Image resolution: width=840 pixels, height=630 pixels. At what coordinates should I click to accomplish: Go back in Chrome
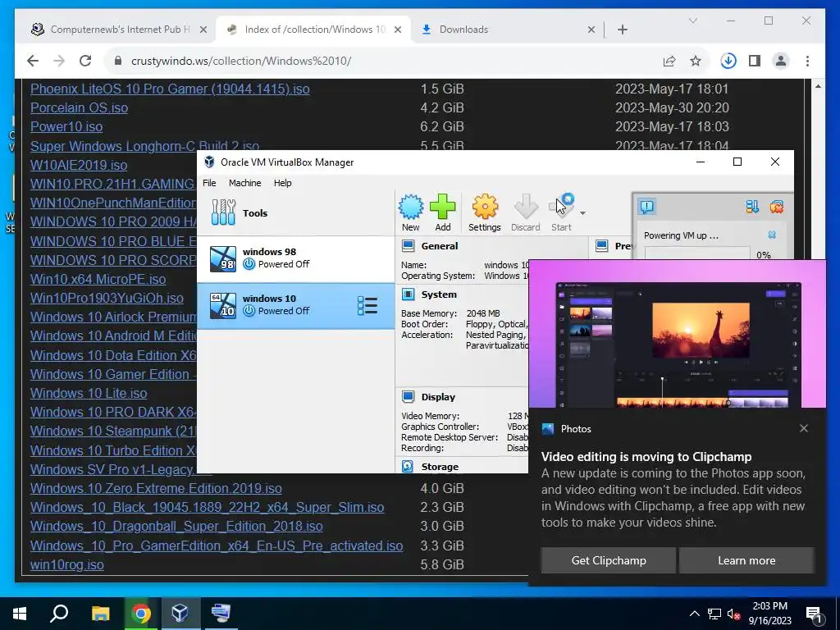click(33, 61)
